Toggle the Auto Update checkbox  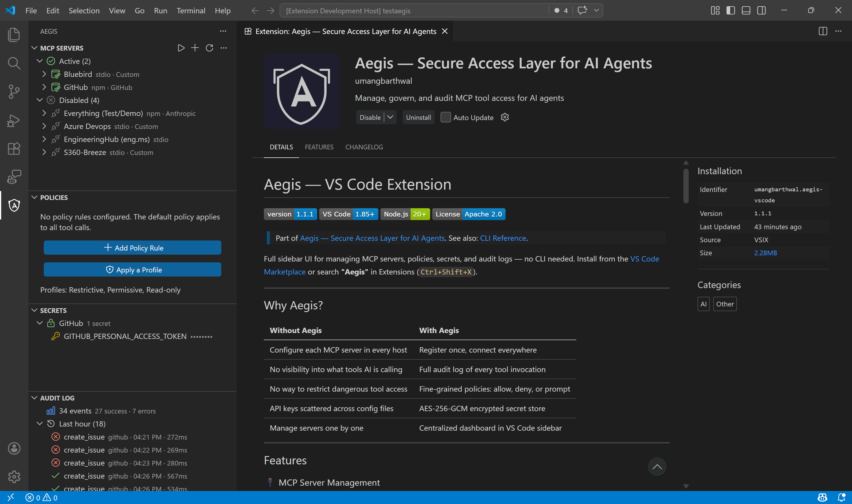pyautogui.click(x=446, y=117)
